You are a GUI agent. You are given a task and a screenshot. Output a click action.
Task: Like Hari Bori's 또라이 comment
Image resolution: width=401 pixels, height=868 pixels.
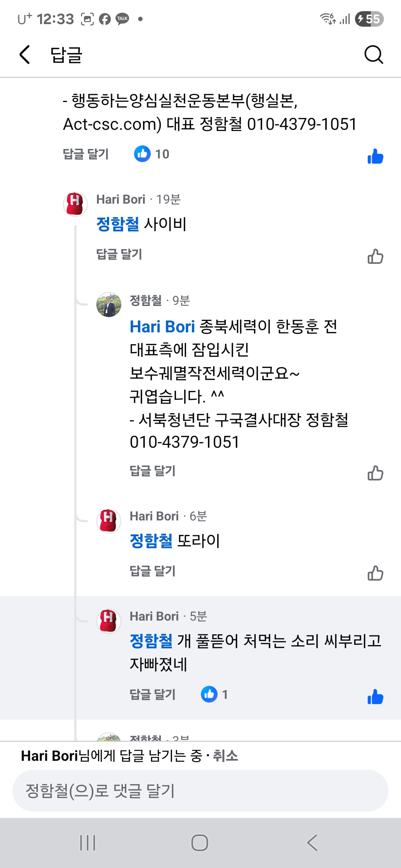375,573
